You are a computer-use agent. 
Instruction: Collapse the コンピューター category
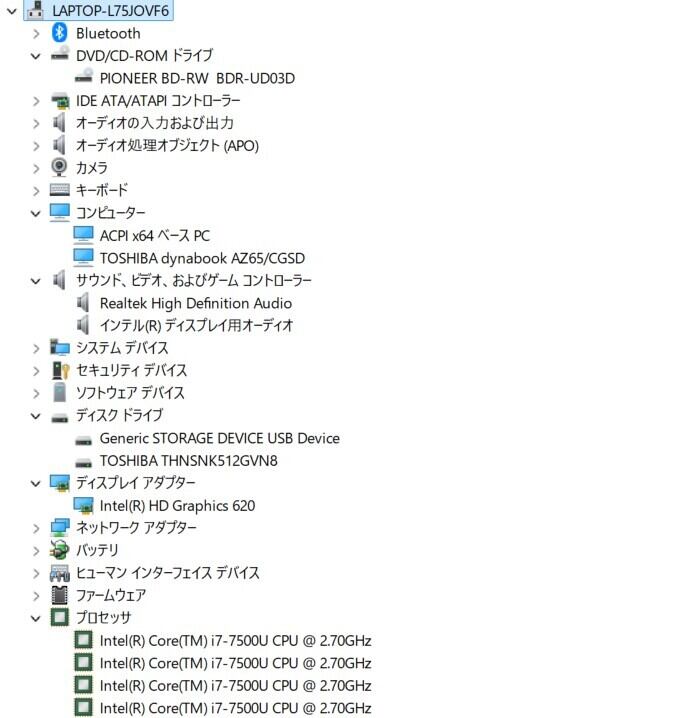coord(36,213)
